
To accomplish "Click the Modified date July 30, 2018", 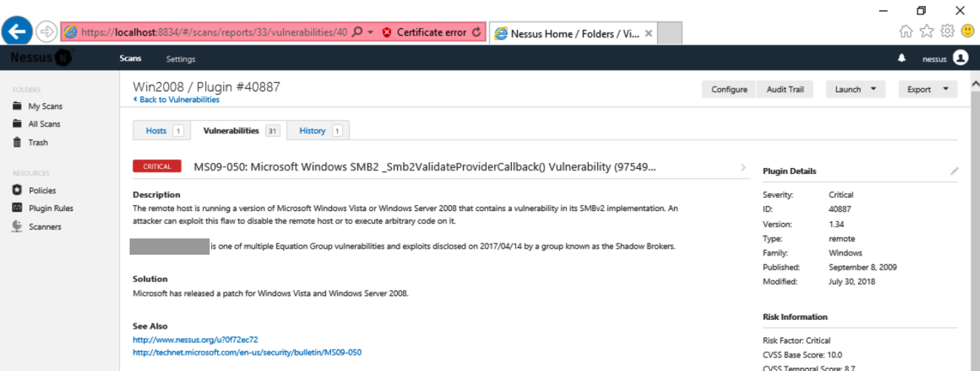I will click(x=853, y=281).
